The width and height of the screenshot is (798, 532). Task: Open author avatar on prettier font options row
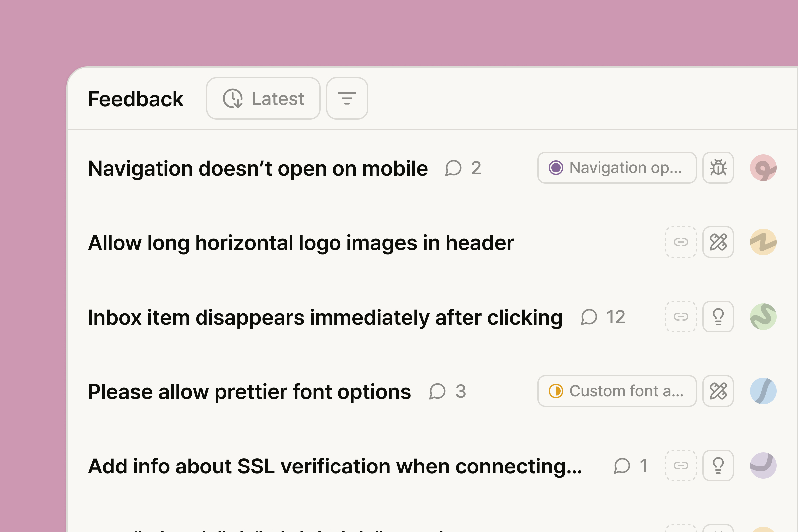763,391
